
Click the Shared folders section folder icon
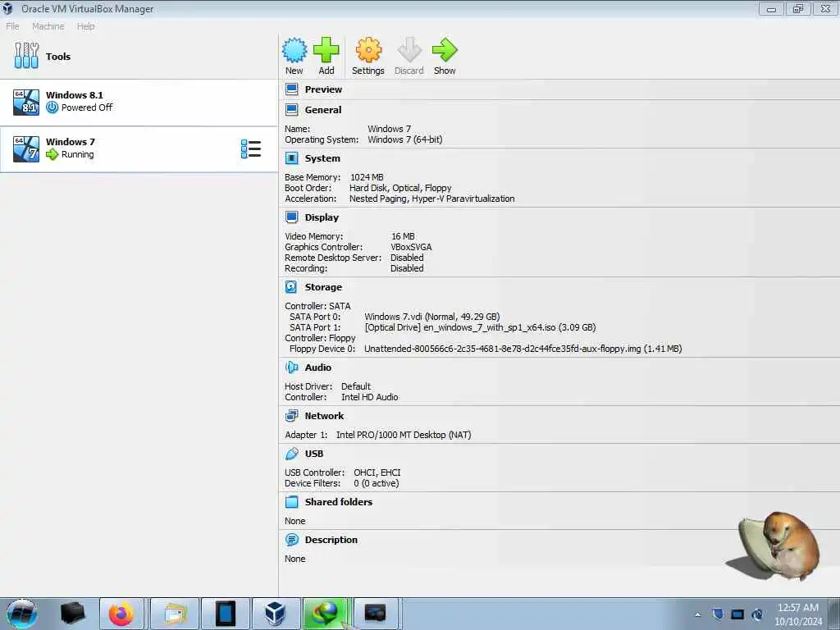(292, 502)
